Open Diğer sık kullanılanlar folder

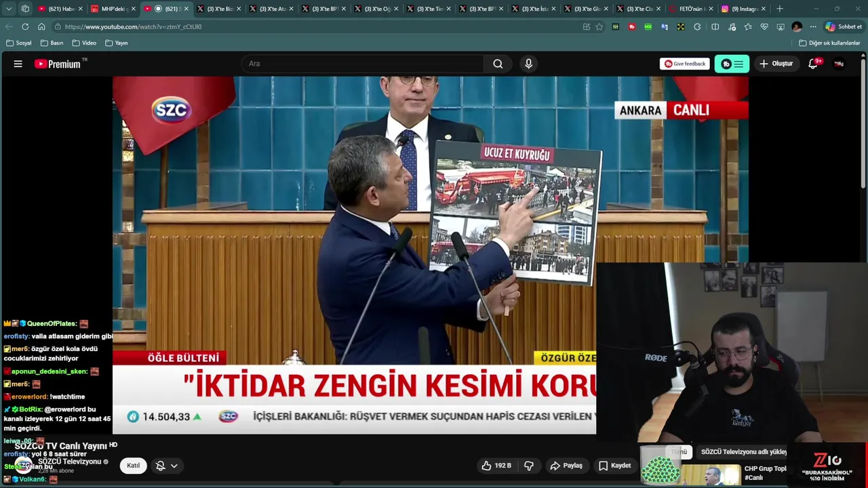(x=829, y=43)
